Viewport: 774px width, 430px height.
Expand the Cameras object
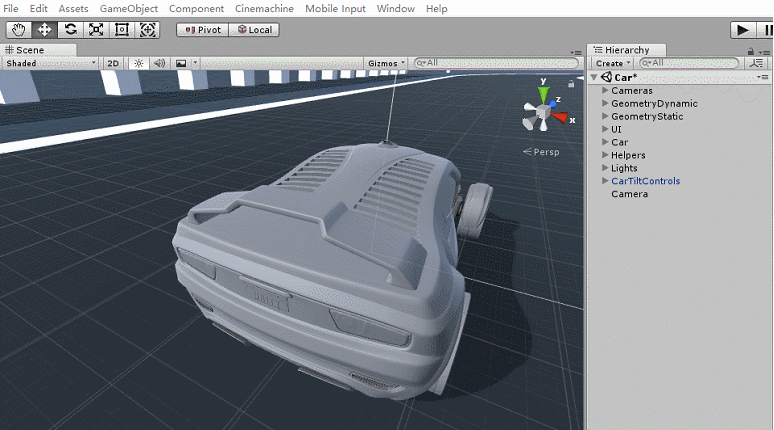[x=605, y=90]
